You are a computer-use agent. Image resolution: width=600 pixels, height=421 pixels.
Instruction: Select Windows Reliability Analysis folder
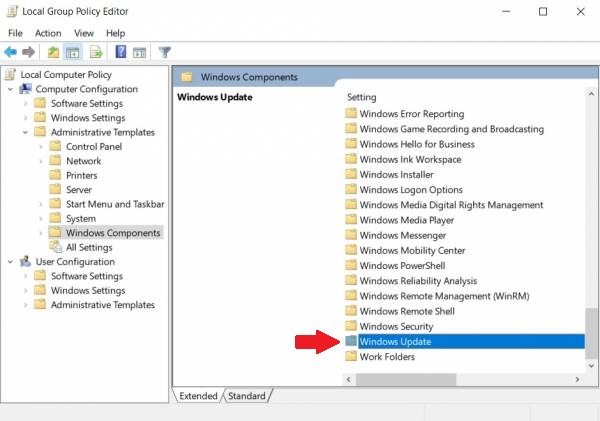pyautogui.click(x=418, y=281)
